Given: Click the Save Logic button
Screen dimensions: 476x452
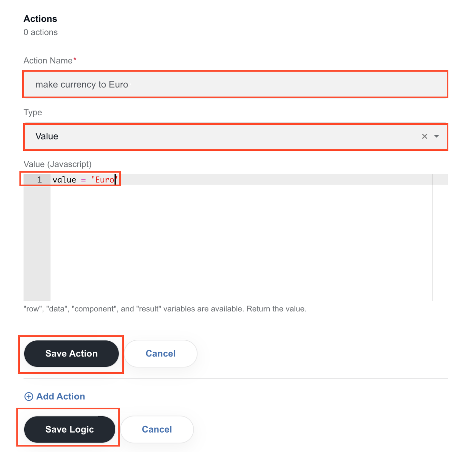Looking at the screenshot, I should click(70, 429).
